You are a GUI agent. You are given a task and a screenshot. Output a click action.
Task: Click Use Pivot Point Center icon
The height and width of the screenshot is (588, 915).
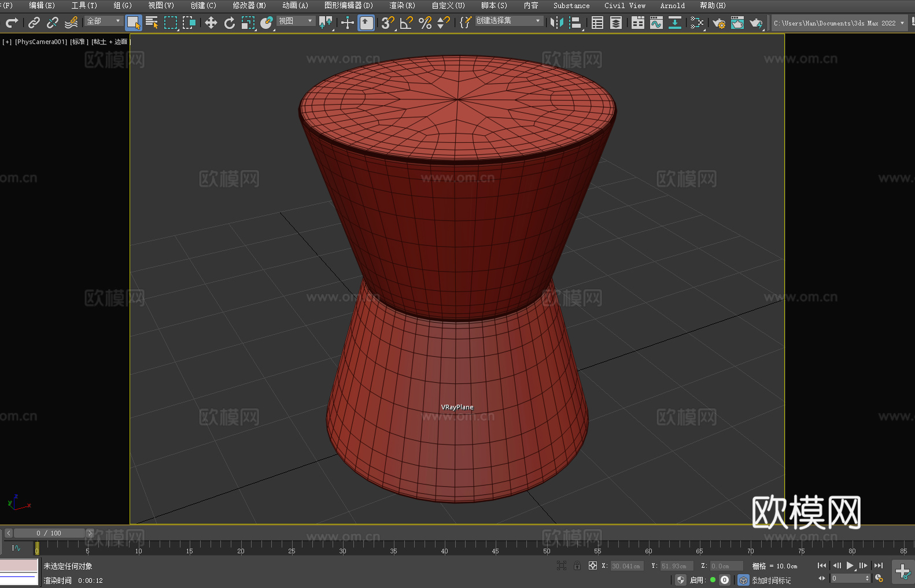[326, 23]
